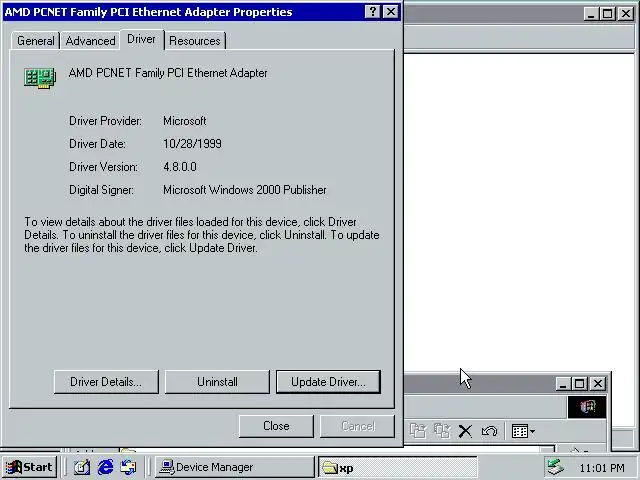Click the 11:01 PM system clock

click(602, 468)
